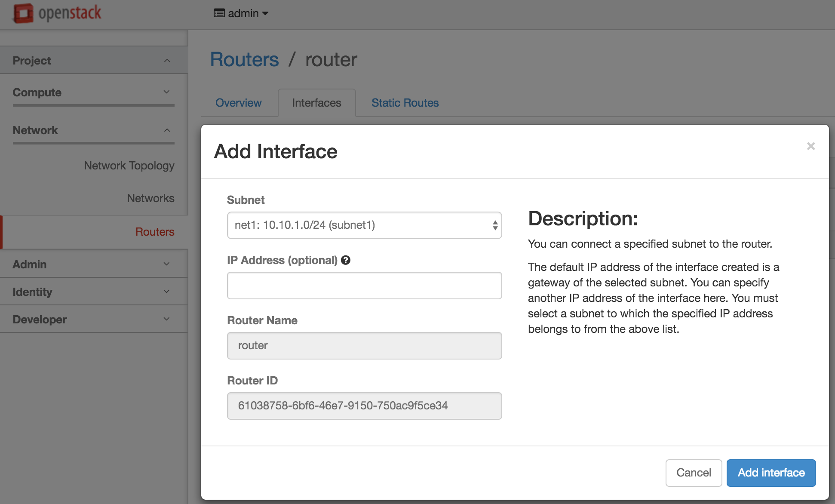
Task: Click the Routers breadcrumb link
Action: pyautogui.click(x=244, y=59)
